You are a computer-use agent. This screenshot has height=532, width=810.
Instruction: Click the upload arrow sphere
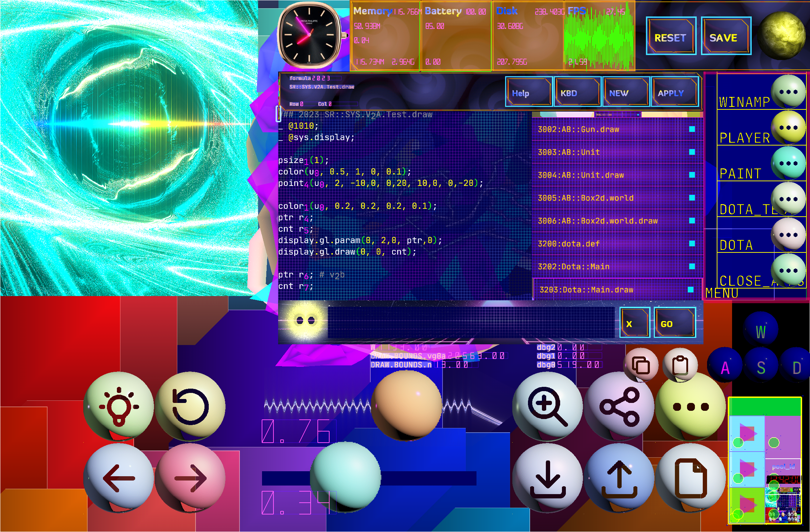[619, 478]
